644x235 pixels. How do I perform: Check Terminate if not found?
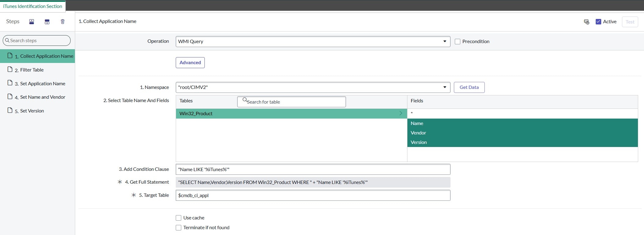(x=178, y=228)
